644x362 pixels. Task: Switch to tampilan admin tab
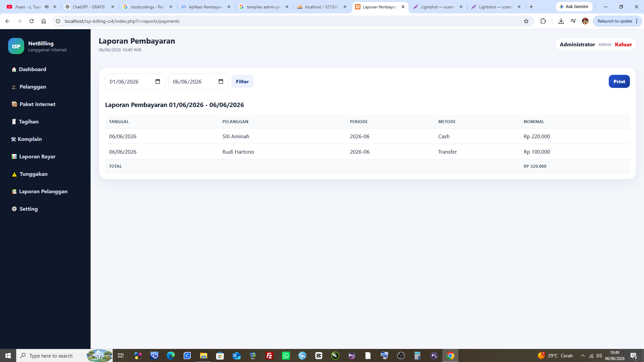pyautogui.click(x=263, y=7)
